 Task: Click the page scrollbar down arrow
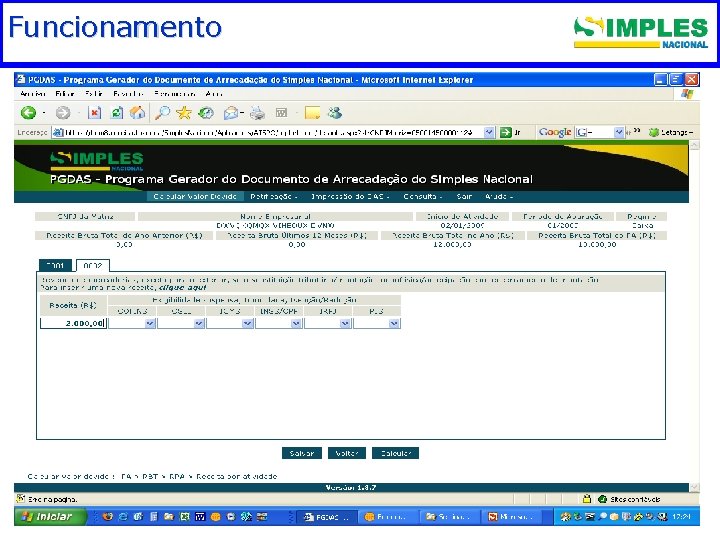(x=694, y=487)
